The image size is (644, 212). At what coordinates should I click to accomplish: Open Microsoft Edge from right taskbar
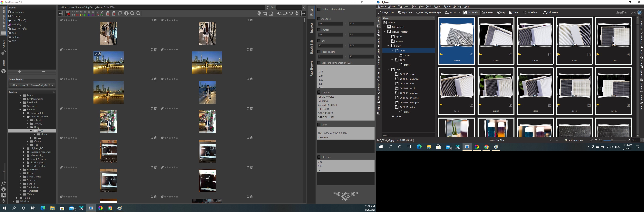[x=419, y=147]
